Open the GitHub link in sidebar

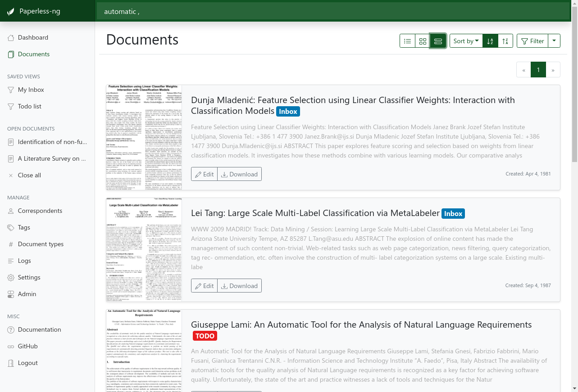tap(27, 346)
